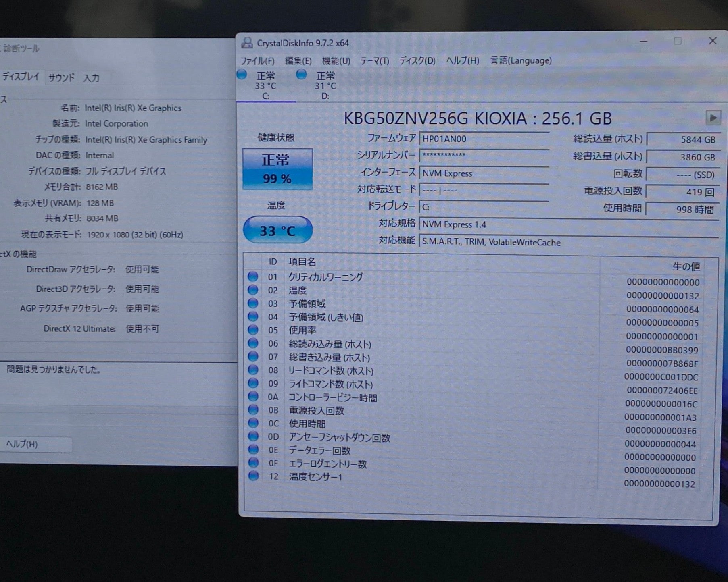Open the 言語(Language) menu

[x=521, y=61]
